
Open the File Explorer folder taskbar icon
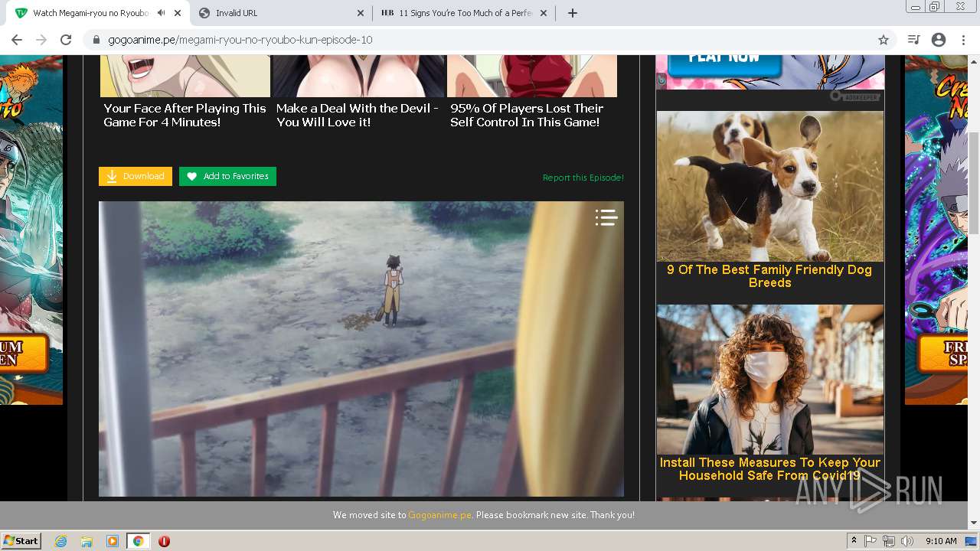point(87,541)
